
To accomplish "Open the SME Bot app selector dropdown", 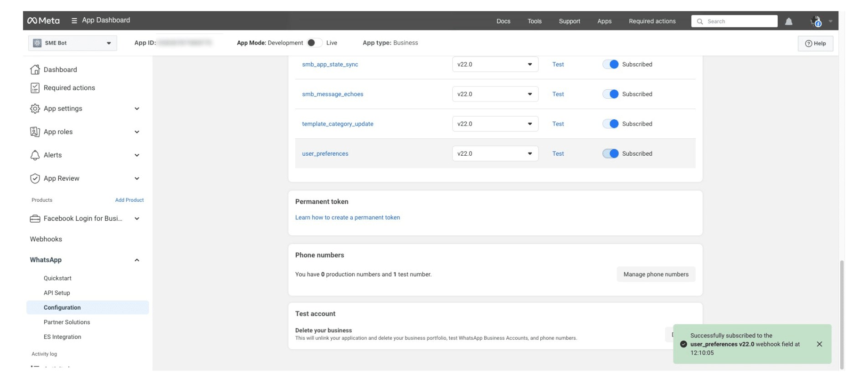I will click(72, 43).
